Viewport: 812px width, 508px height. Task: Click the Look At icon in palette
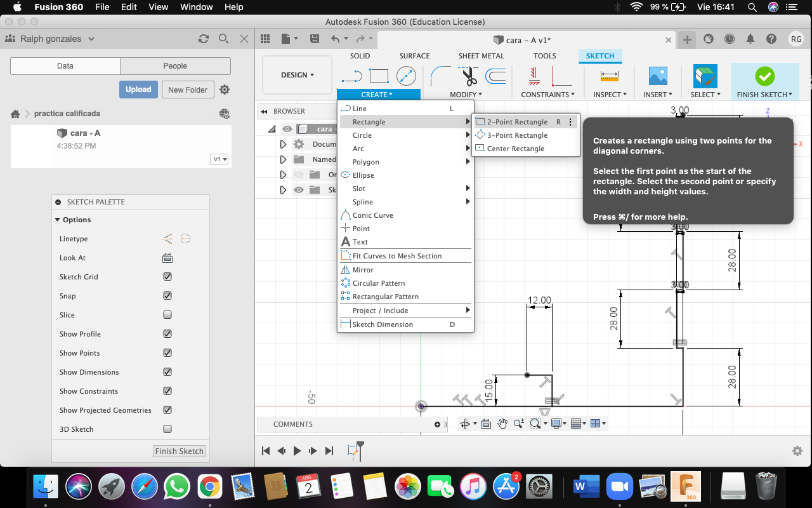coord(167,258)
